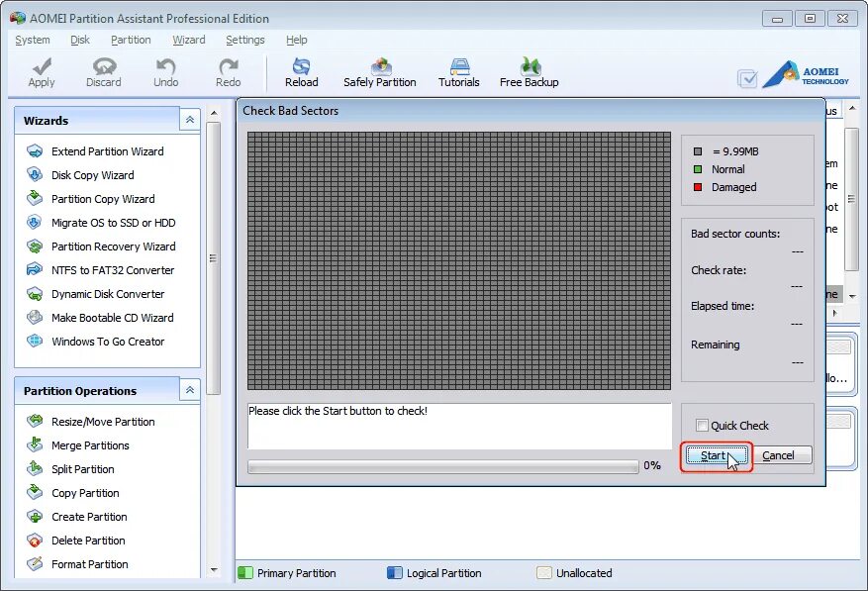The height and width of the screenshot is (591, 868).
Task: Click the Discard toolbar icon
Action: pos(104,72)
